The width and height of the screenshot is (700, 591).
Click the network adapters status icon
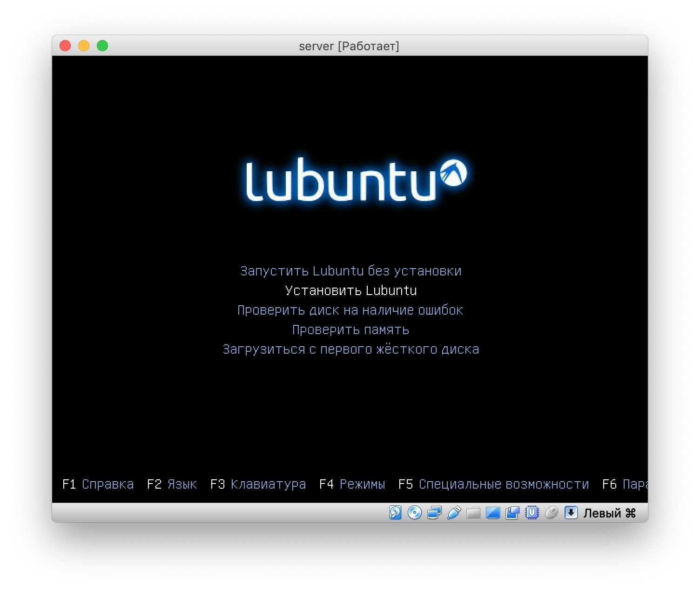(x=434, y=513)
